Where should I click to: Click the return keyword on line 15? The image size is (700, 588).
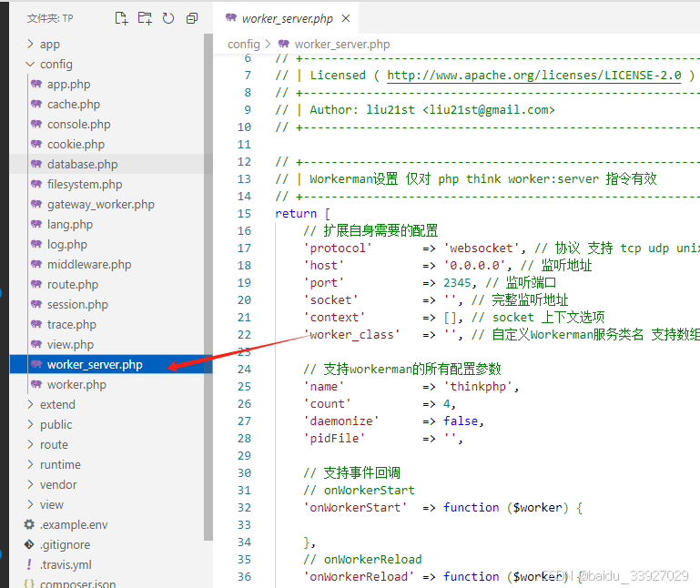pyautogui.click(x=296, y=213)
